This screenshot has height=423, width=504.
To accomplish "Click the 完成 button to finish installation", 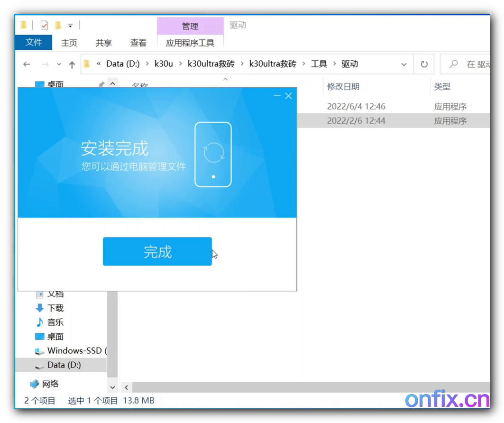I will point(157,252).
